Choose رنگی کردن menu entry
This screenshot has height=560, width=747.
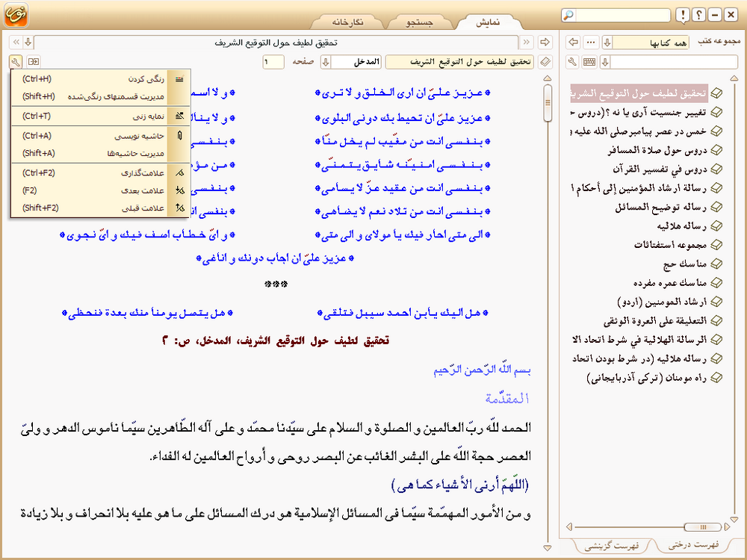click(x=101, y=79)
